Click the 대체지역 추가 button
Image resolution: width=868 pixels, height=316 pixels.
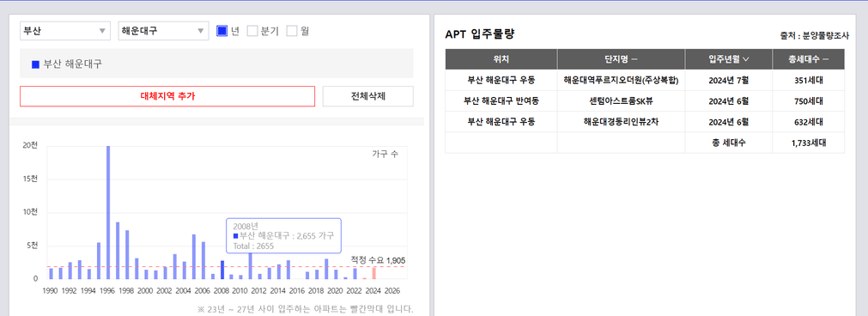tap(167, 96)
